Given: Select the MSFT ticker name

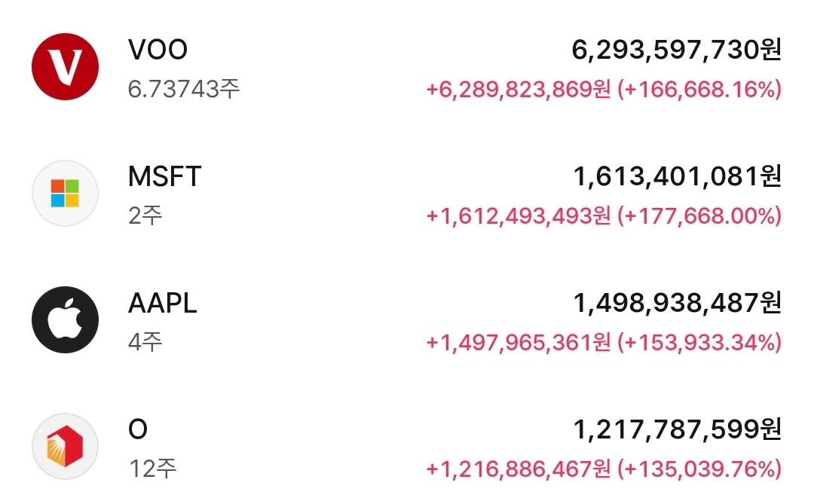Looking at the screenshot, I should [x=164, y=176].
